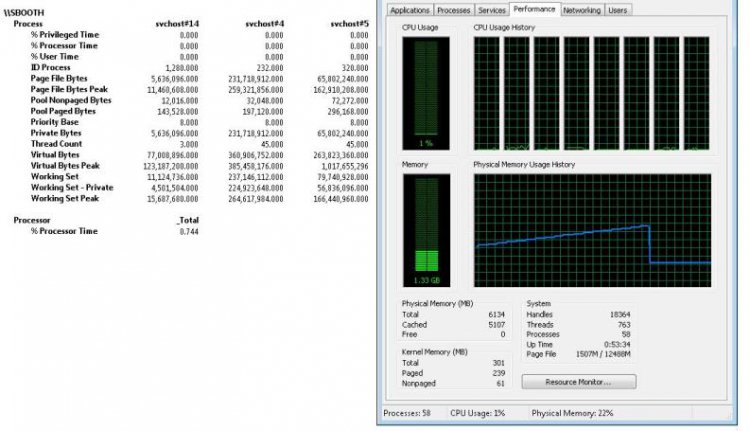Select the Working Set - Private counter
Screen dimensions: 750x431
tap(72, 188)
